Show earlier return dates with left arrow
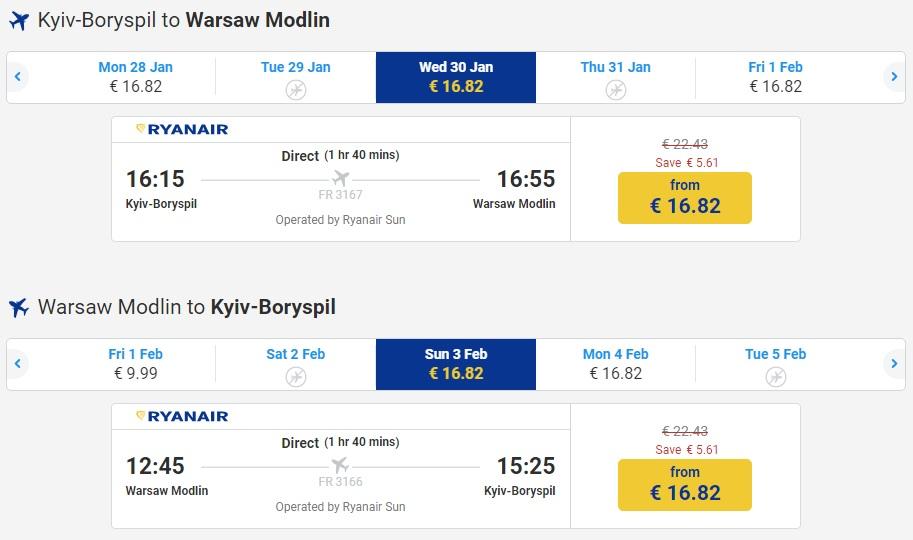This screenshot has height=540, width=913. click(18, 364)
